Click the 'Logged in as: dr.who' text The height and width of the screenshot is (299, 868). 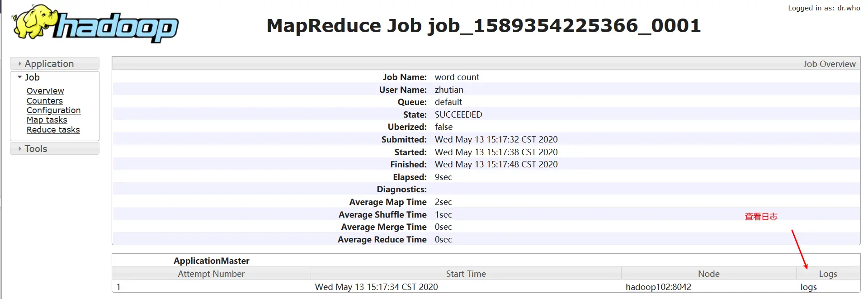click(824, 8)
